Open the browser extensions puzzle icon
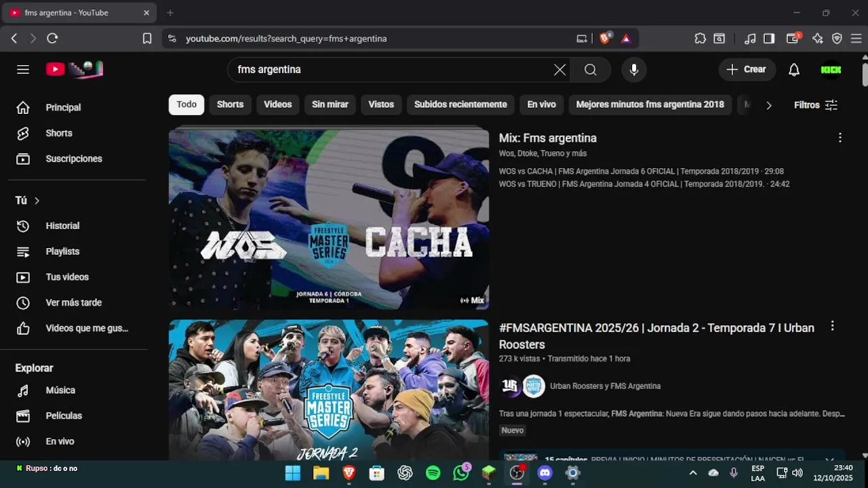This screenshot has height=488, width=868. click(701, 39)
